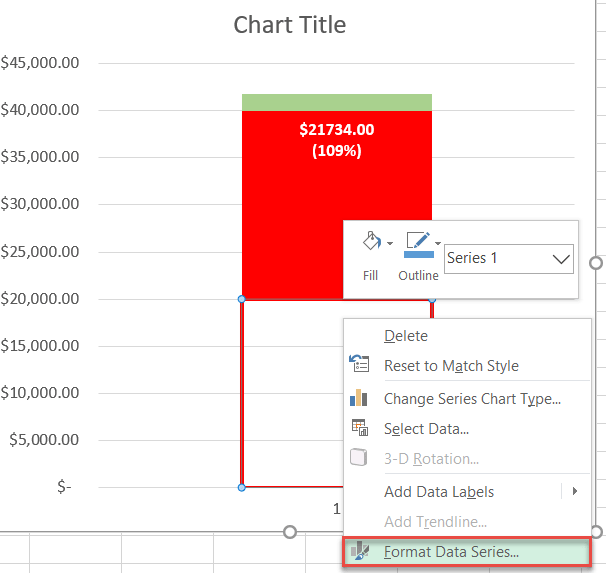Click the top-left selection handle of Series 1
Screen dimensions: 606x573
pos(241,299)
